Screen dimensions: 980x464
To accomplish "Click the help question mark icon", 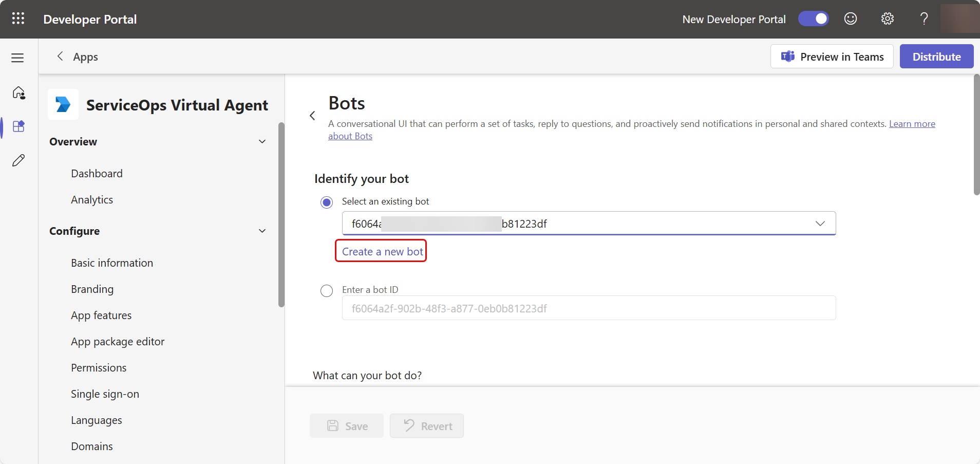I will [924, 19].
